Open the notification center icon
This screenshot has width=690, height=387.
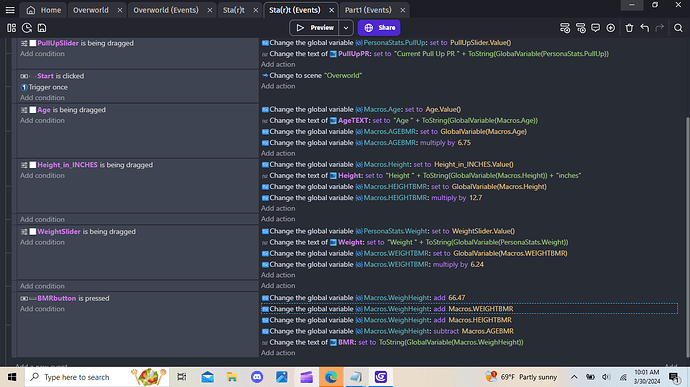pos(674,377)
